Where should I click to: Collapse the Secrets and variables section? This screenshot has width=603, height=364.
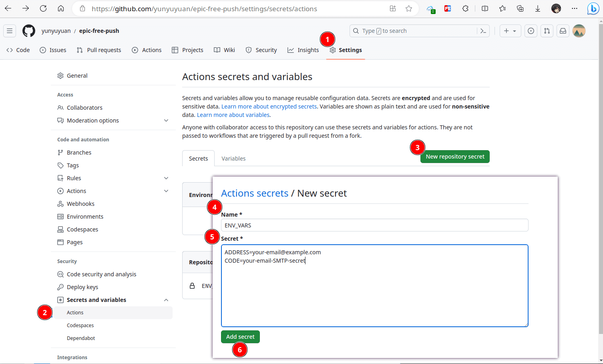pos(166,300)
